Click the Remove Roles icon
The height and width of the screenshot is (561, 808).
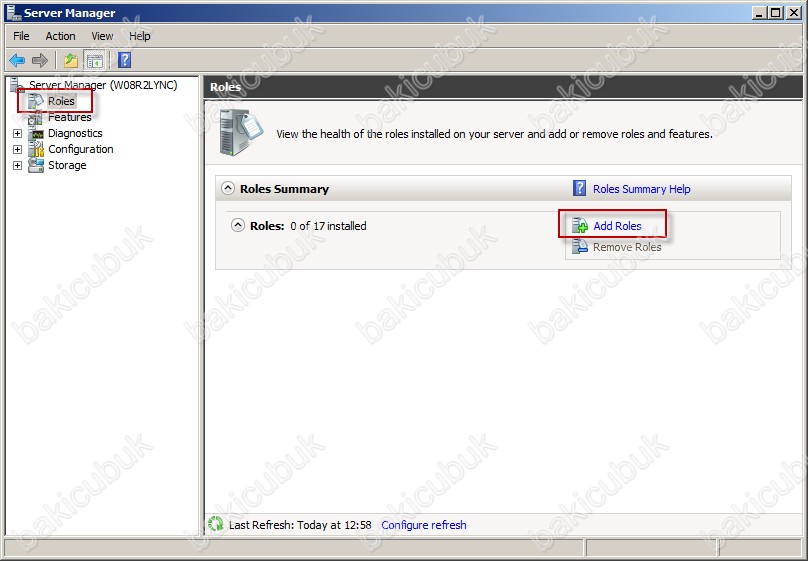click(x=580, y=246)
